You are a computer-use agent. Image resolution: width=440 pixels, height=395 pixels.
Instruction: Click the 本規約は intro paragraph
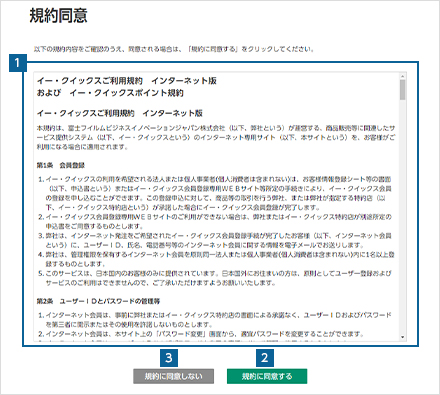point(216,137)
